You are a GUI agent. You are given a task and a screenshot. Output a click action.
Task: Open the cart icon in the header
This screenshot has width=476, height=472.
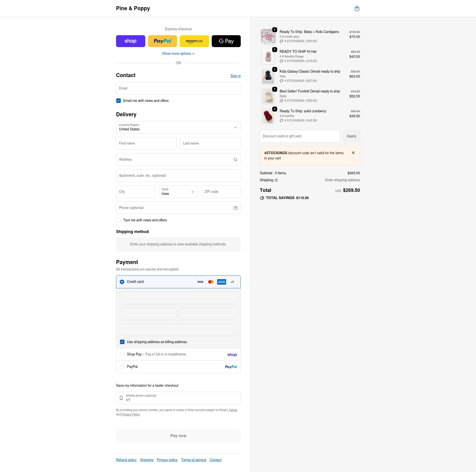click(x=357, y=8)
